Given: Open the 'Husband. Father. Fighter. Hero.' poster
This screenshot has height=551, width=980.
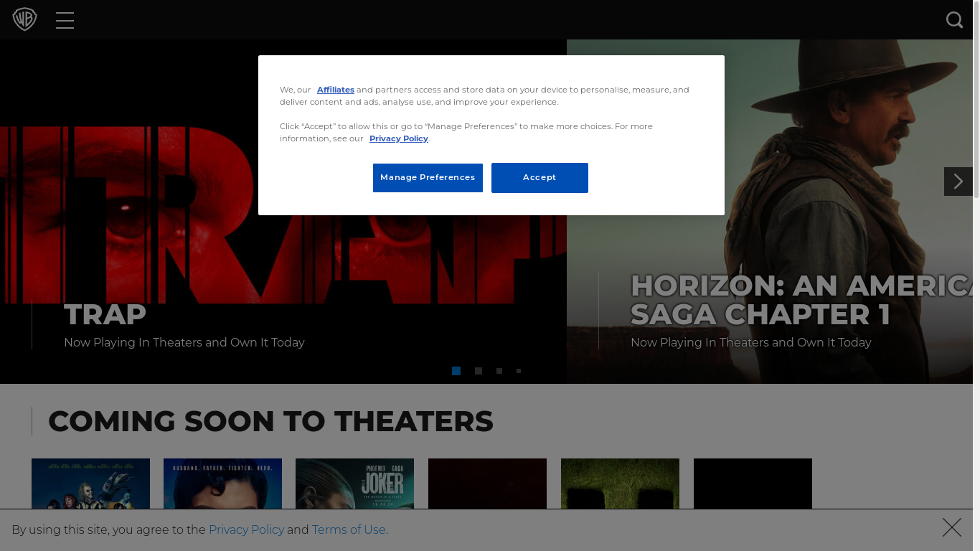Looking at the screenshot, I should (222, 484).
